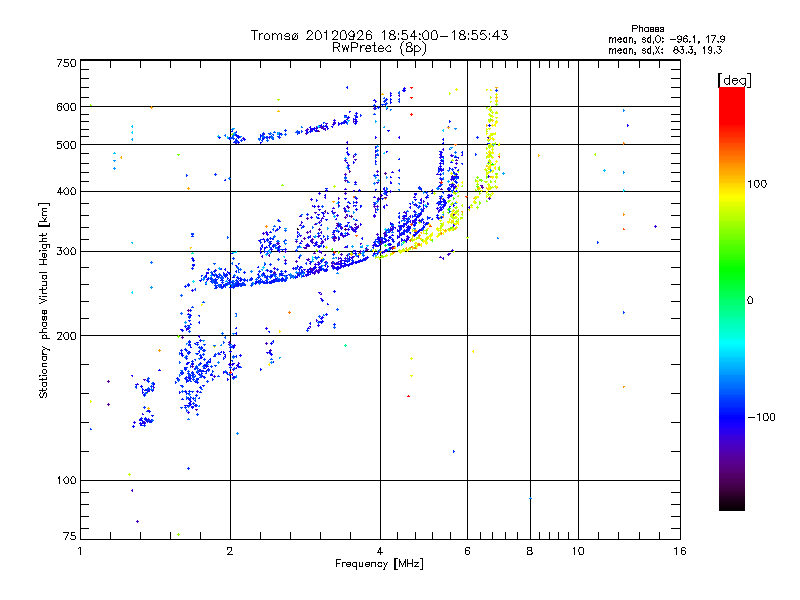Click the colorbar tick label '100'

click(757, 184)
